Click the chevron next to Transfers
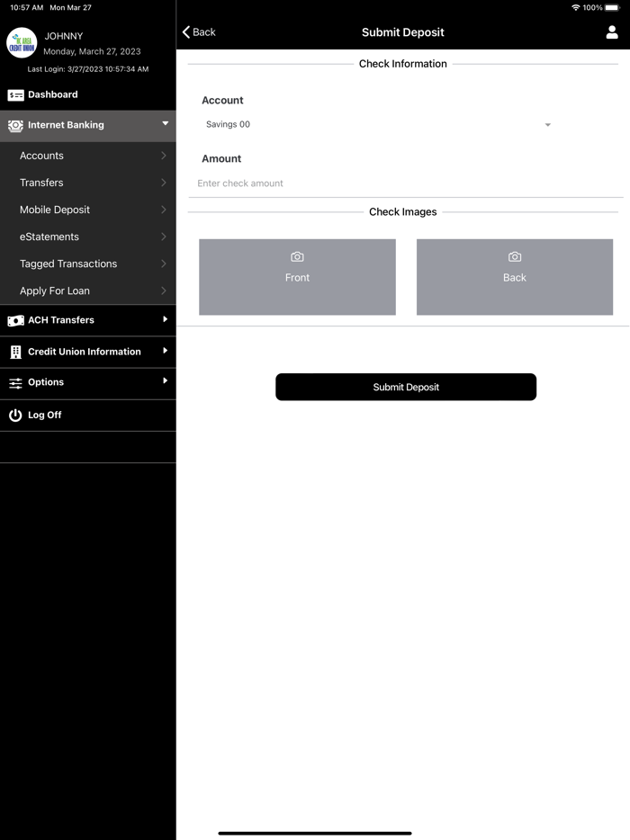 [x=164, y=183]
